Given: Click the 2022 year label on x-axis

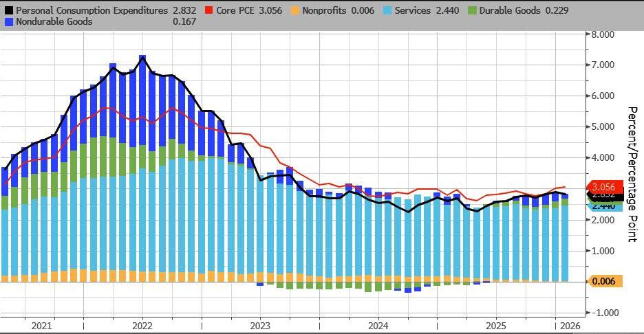Looking at the screenshot, I should click(x=142, y=325).
